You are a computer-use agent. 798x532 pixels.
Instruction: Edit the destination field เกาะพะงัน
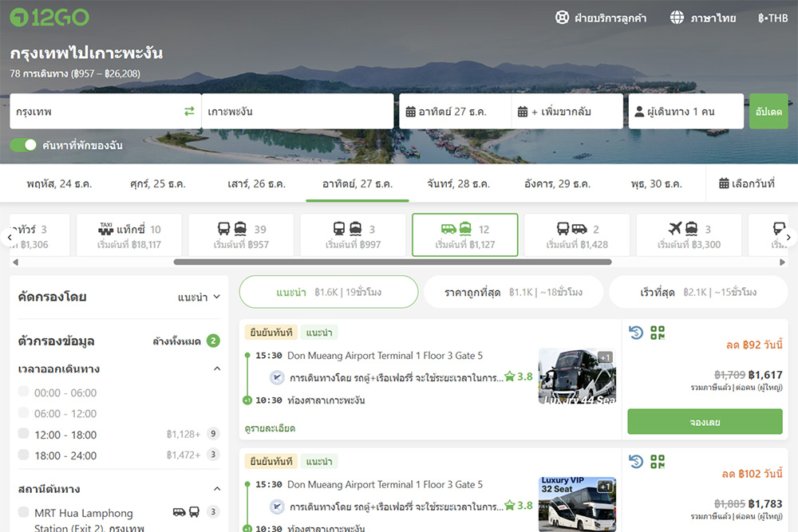(298, 111)
